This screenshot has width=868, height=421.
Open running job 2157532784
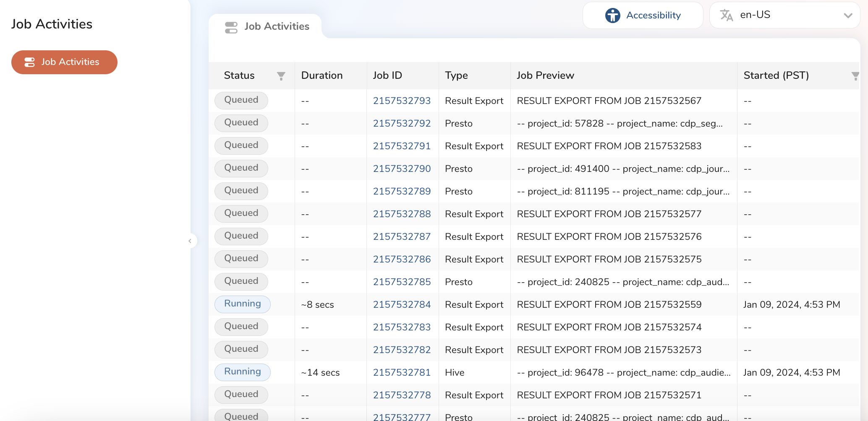[402, 305]
